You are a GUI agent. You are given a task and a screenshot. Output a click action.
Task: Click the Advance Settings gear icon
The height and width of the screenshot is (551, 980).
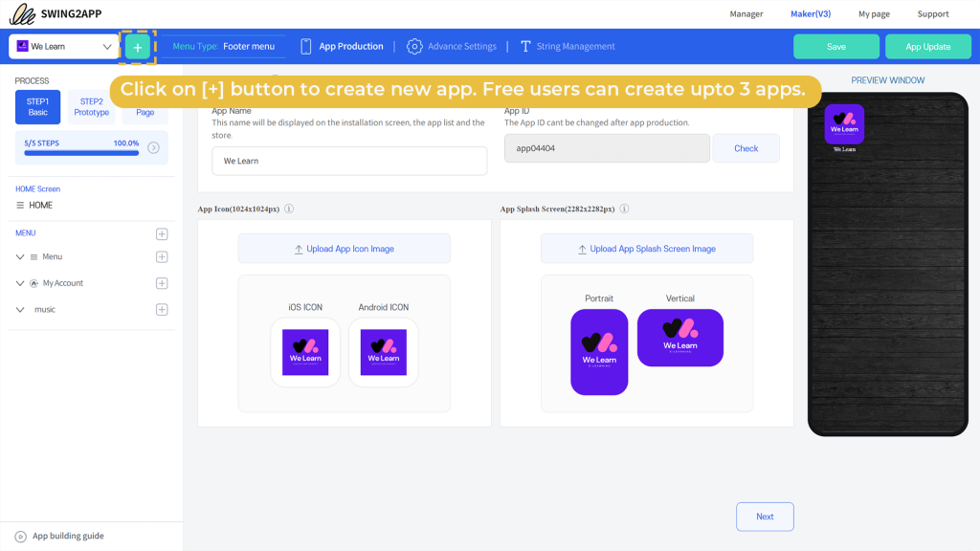coord(414,46)
